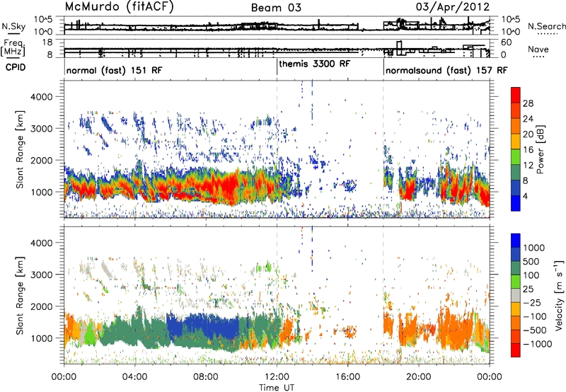This screenshot has width=566, height=392.
Task: Click the Beam 03 label
Action: (276, 8)
